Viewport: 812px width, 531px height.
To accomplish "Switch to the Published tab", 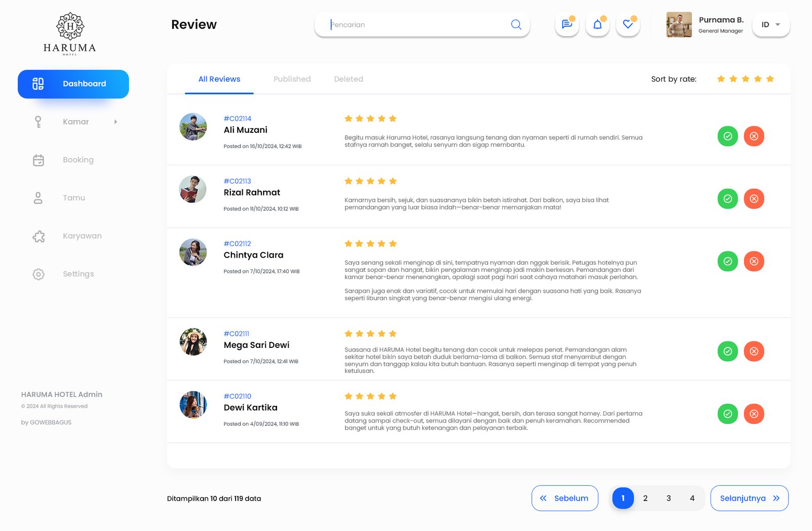I will click(x=292, y=79).
